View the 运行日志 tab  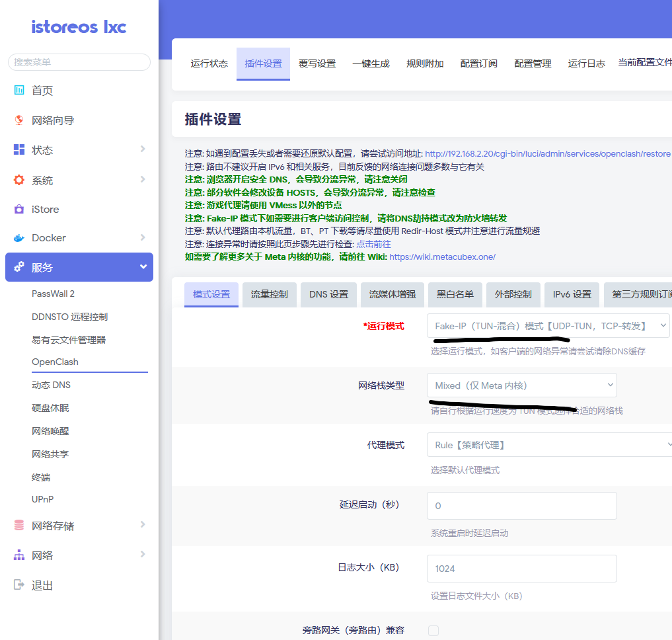pyautogui.click(x=587, y=64)
